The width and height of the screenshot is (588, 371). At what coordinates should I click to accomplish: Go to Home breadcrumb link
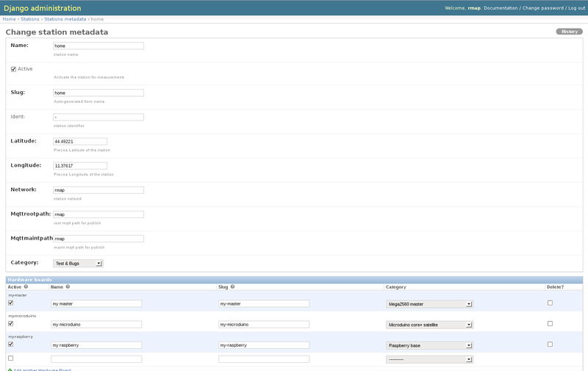coord(9,19)
